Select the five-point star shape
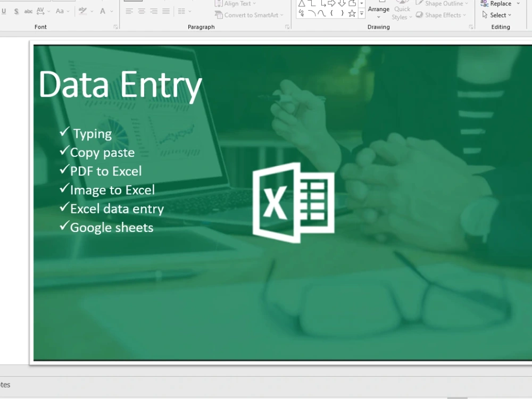Viewport: 532px width, 399px height. pos(352,14)
